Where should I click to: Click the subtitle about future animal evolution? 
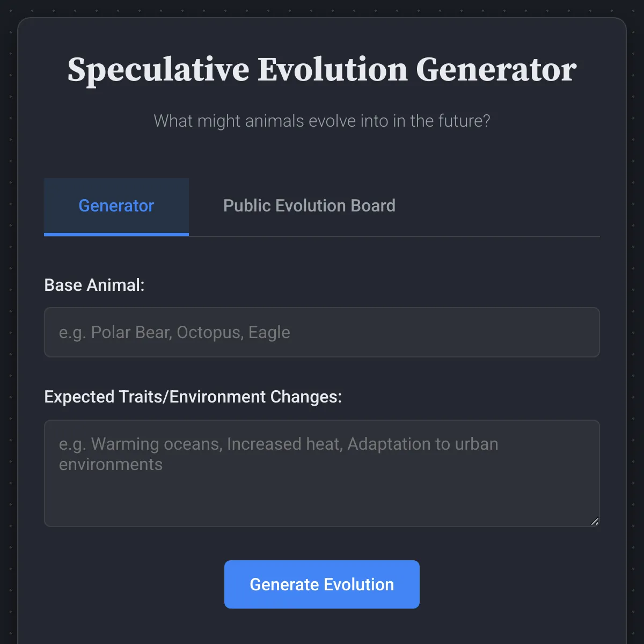(x=321, y=121)
